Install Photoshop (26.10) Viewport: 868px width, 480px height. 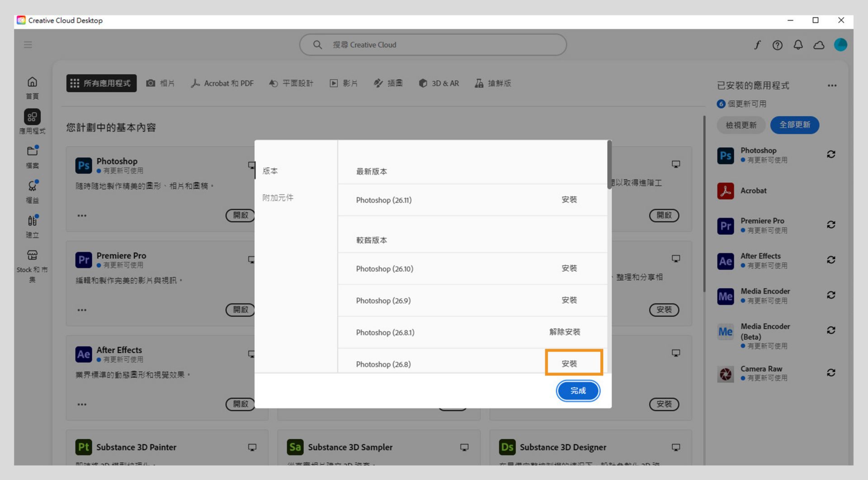pos(569,268)
